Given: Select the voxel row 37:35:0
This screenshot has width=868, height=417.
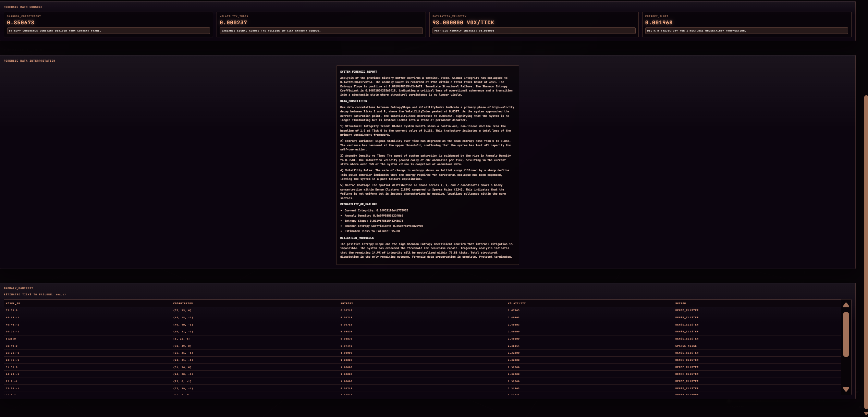Looking at the screenshot, I should tap(11, 310).
